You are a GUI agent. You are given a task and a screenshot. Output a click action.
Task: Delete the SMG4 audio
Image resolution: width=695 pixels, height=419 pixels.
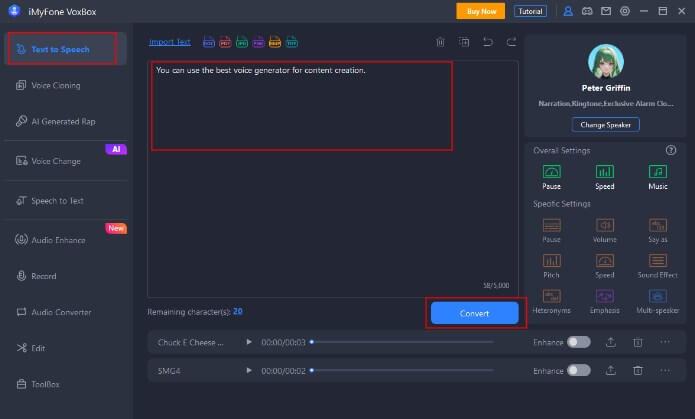tap(638, 370)
